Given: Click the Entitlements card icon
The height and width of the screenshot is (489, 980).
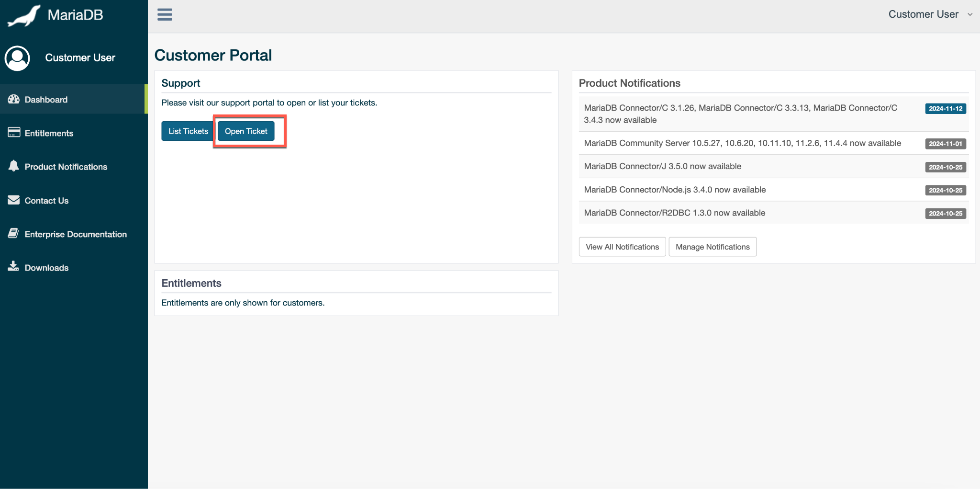Looking at the screenshot, I should coord(13,133).
